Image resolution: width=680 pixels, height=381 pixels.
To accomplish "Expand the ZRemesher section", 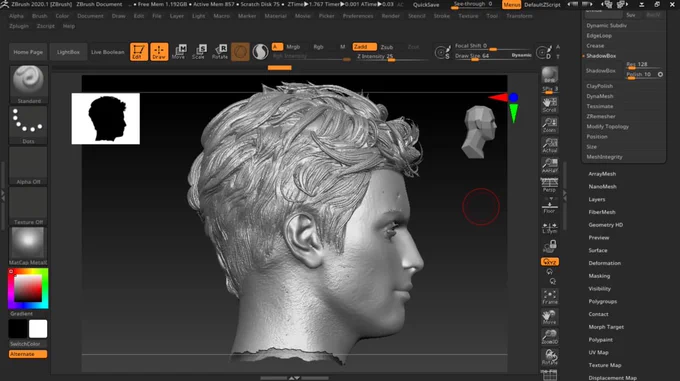I will click(x=601, y=116).
